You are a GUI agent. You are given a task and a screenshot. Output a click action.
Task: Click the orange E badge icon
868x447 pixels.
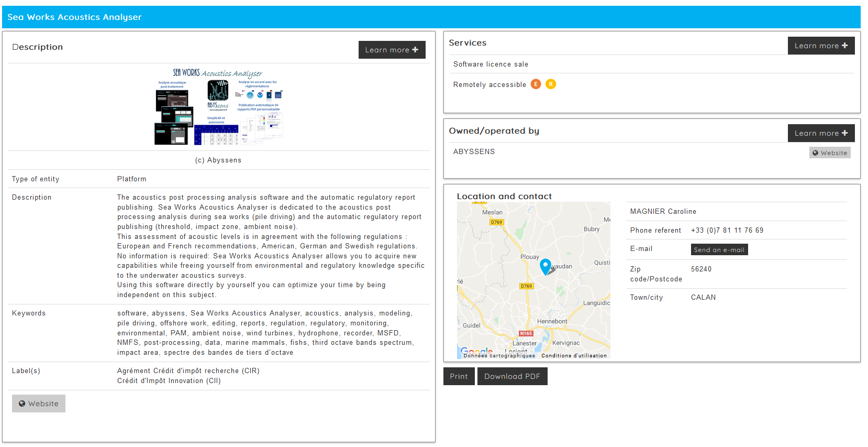tap(536, 84)
